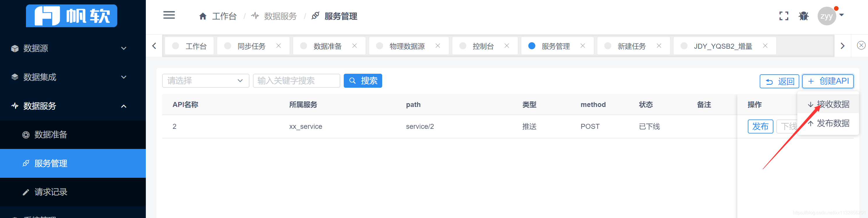
Task: Focus the keyword search field
Action: pyautogui.click(x=297, y=81)
